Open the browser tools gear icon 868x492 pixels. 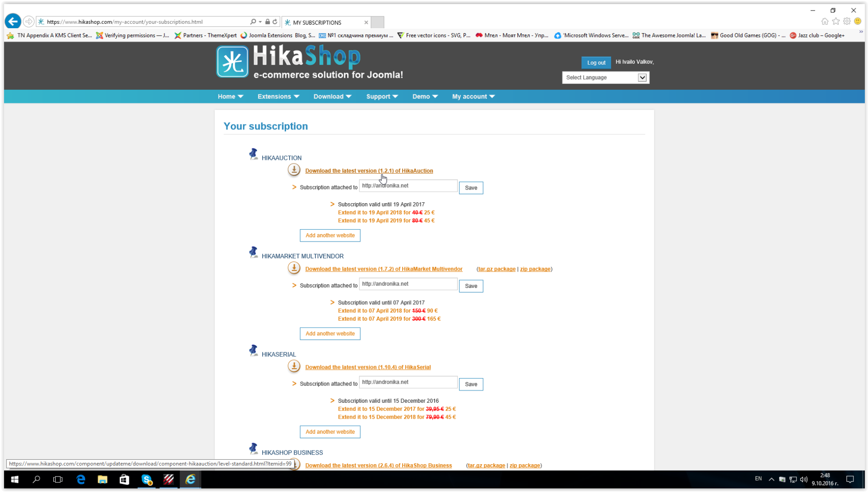coord(847,21)
